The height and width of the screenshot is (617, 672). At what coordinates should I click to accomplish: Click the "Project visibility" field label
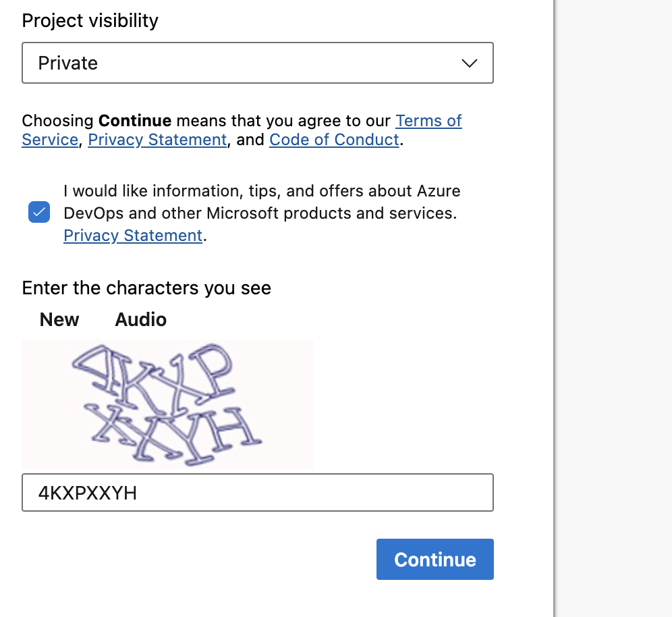pos(90,20)
